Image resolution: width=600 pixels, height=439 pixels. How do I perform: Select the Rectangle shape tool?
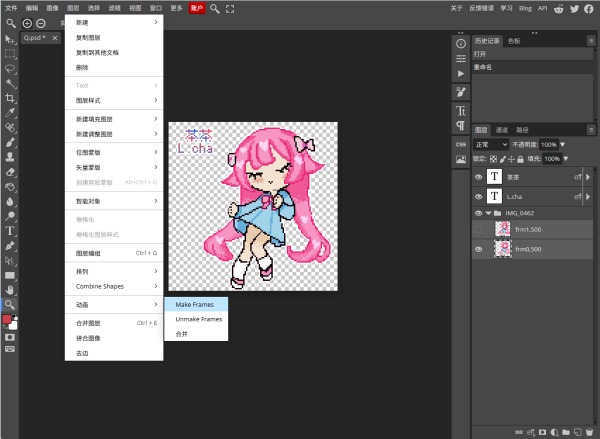10,275
